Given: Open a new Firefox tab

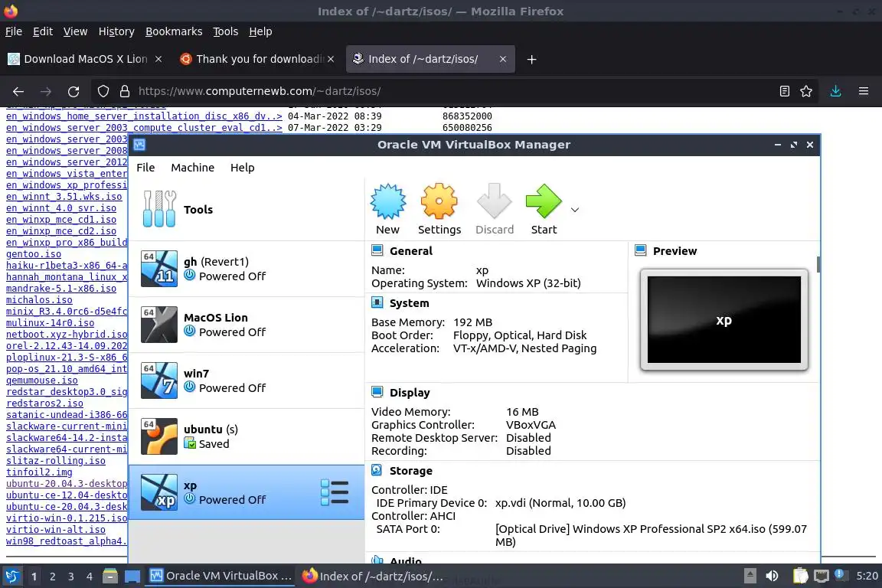Looking at the screenshot, I should tap(531, 59).
